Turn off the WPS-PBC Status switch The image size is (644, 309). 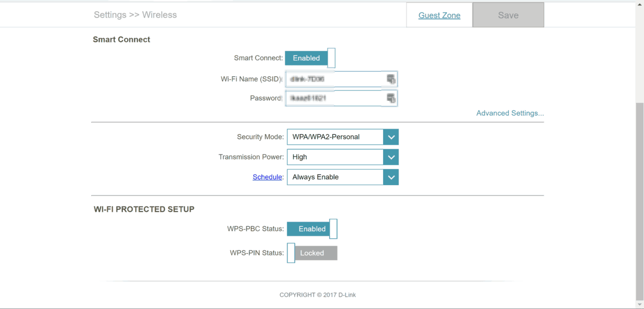click(312, 229)
